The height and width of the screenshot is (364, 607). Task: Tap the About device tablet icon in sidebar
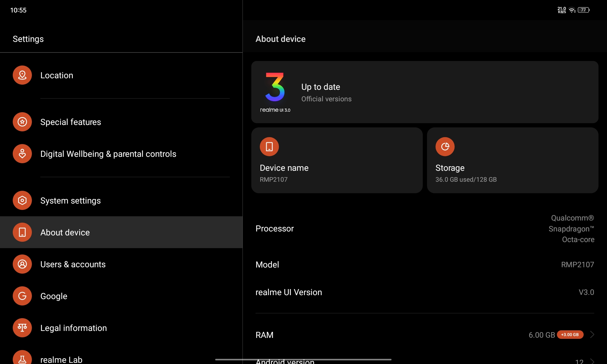click(22, 232)
